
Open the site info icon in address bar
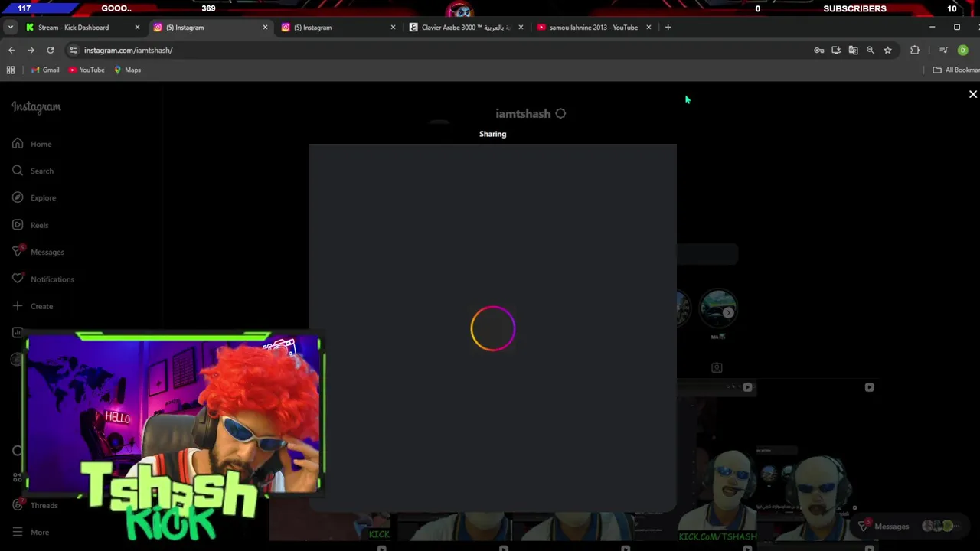pos(73,50)
